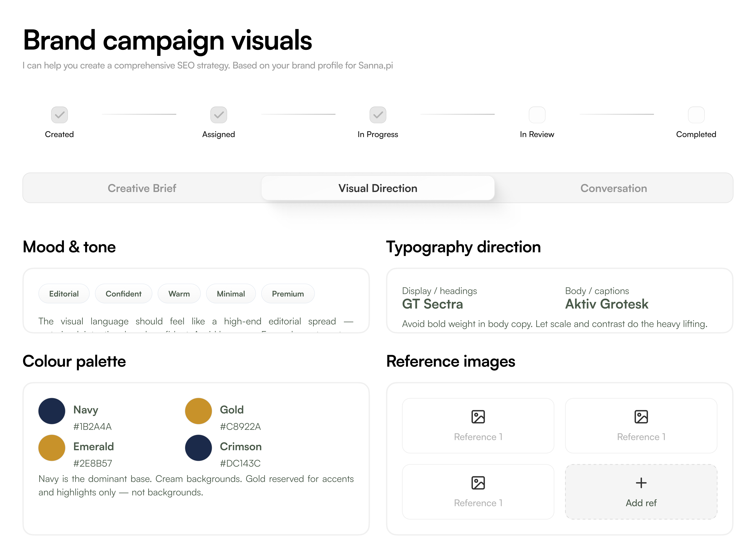Check the Completed step box
This screenshot has height=558, width=756.
tap(696, 115)
